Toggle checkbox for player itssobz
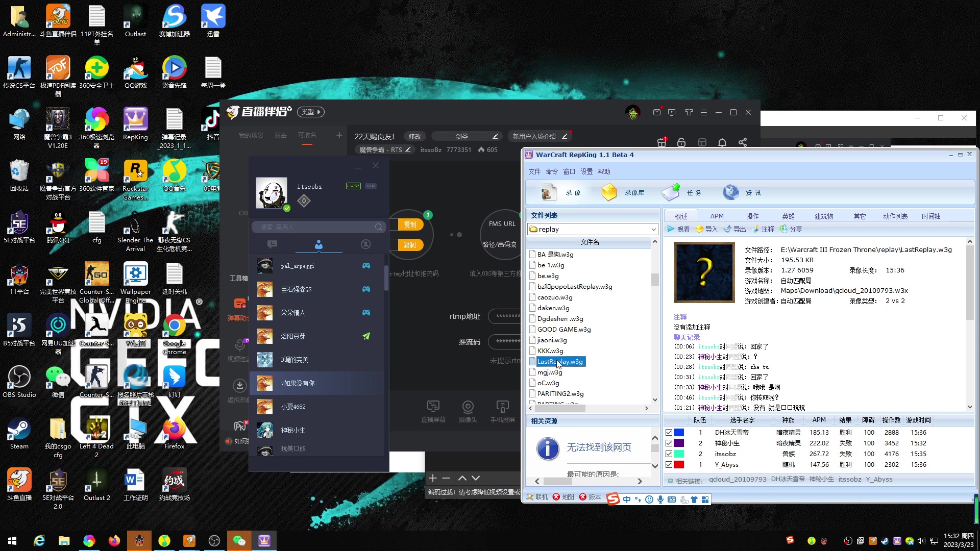Screen dimensions: 980x551 669,454
